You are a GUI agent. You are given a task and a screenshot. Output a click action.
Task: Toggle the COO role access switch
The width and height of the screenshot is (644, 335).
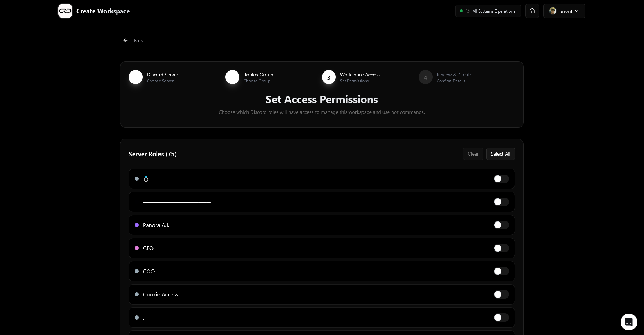click(x=501, y=272)
